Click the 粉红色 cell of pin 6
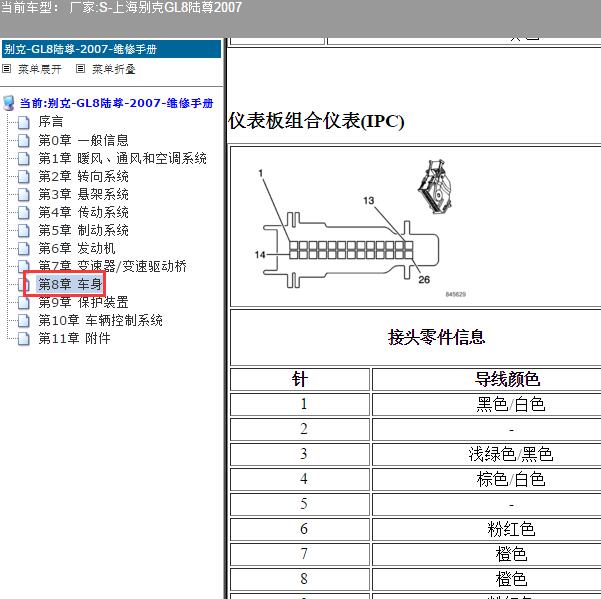 pos(511,529)
